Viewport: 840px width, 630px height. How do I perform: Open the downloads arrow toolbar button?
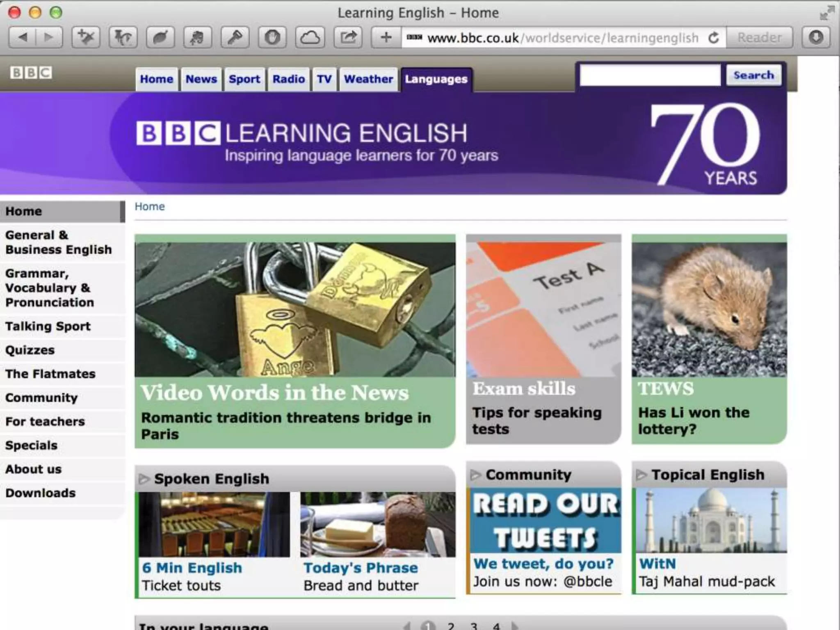[816, 38]
